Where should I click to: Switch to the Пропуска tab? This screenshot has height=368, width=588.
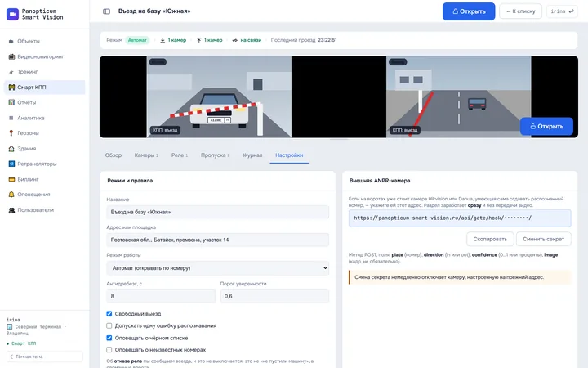pyautogui.click(x=215, y=155)
